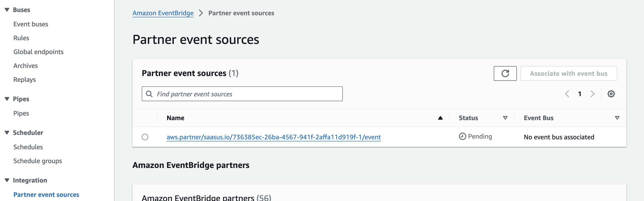Select the saasus.io event source radio button
644x201 pixels.
145,137
